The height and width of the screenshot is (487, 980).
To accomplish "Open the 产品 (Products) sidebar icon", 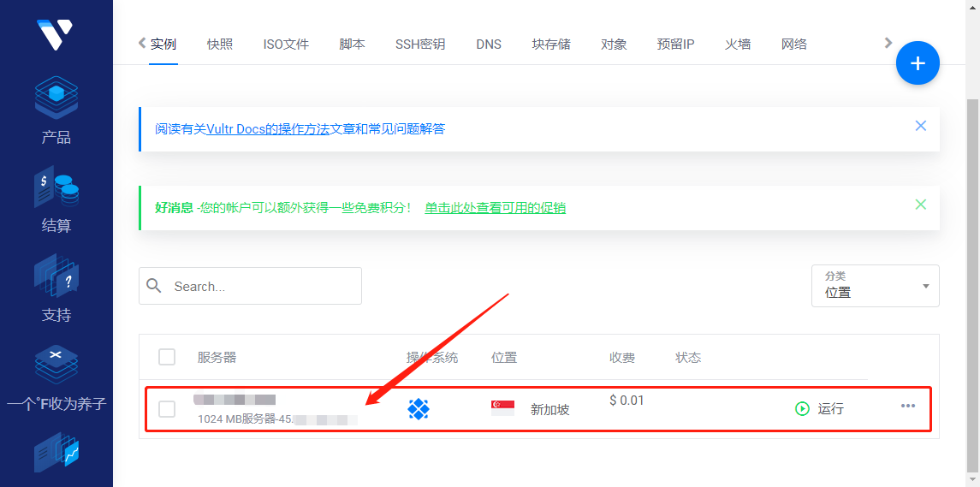I will pyautogui.click(x=56, y=98).
